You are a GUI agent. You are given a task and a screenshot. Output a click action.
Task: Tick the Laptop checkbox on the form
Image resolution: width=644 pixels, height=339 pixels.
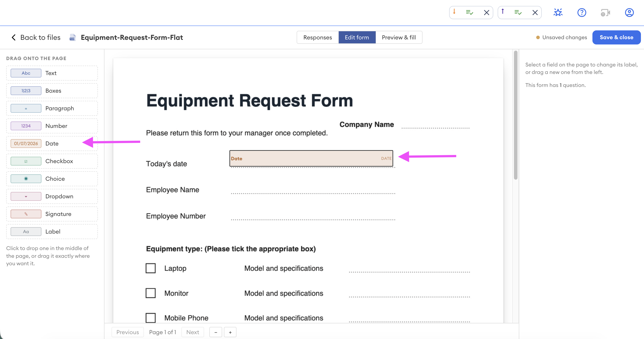(151, 268)
